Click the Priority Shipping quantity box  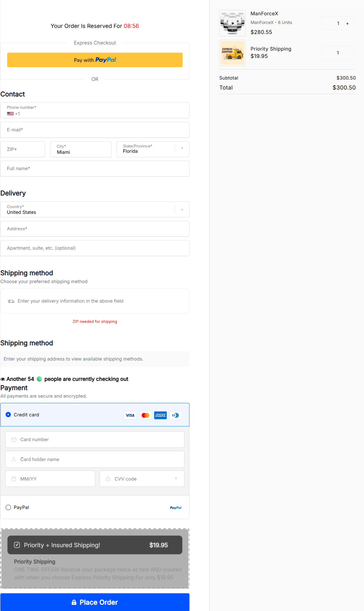click(338, 53)
